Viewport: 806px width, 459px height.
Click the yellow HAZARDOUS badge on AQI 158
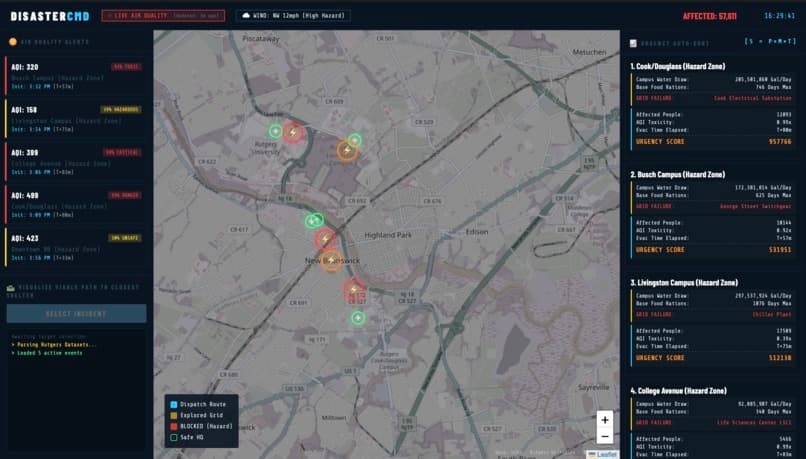pos(121,109)
